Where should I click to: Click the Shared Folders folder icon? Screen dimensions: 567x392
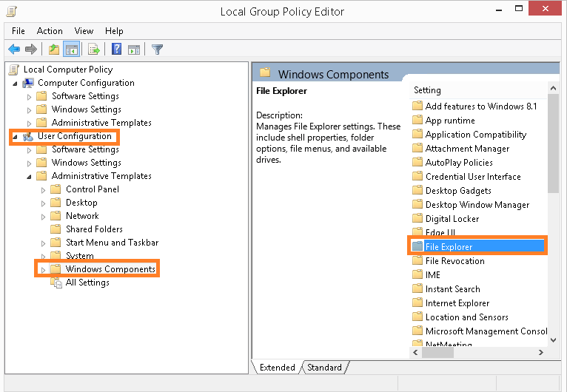coord(56,229)
